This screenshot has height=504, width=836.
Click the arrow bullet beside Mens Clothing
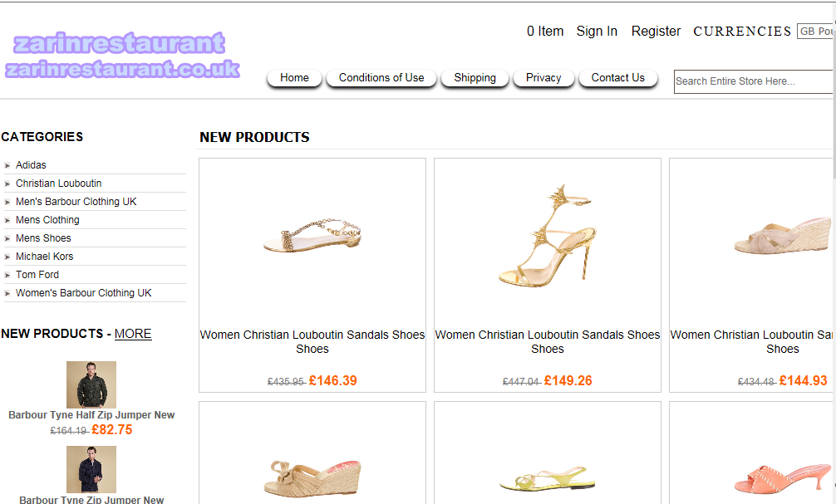pyautogui.click(x=7, y=220)
